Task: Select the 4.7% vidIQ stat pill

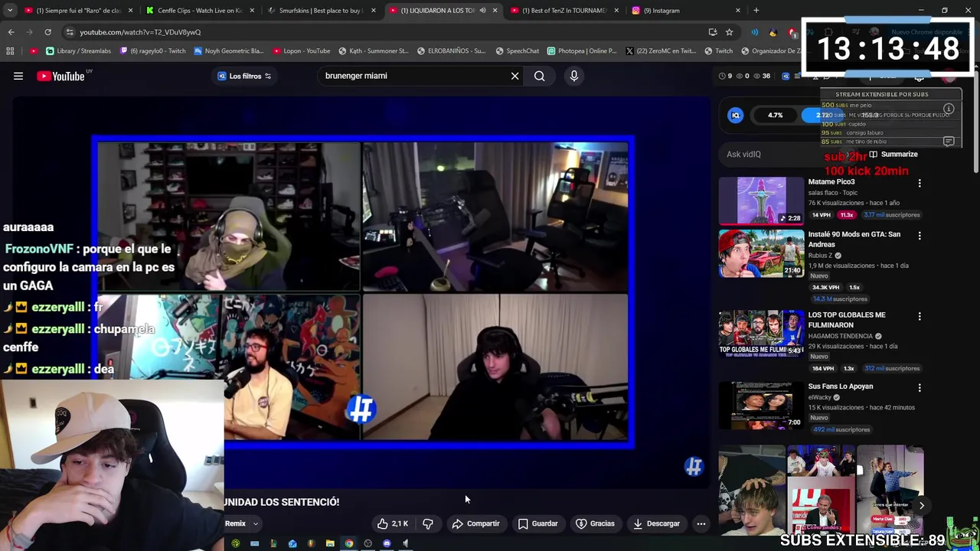Action: [x=775, y=115]
